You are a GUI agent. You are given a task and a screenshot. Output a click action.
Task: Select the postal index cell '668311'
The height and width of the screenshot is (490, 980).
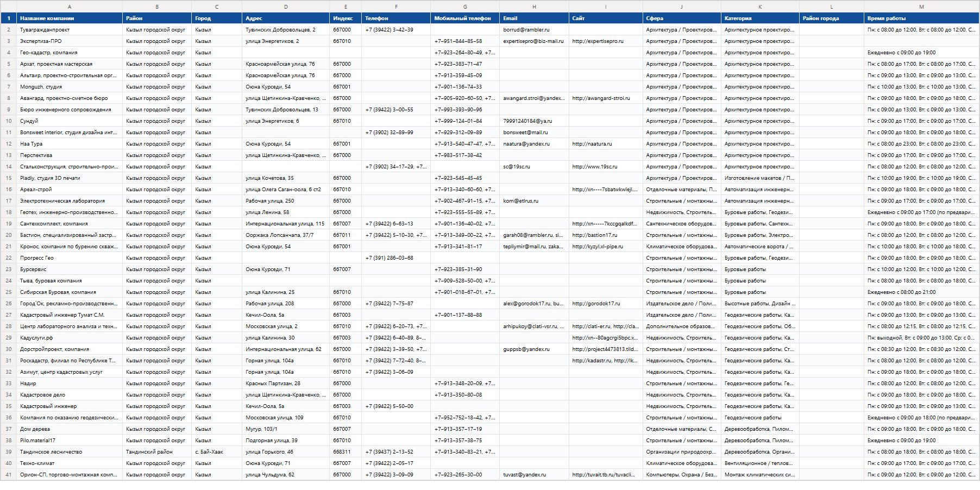coord(345,452)
